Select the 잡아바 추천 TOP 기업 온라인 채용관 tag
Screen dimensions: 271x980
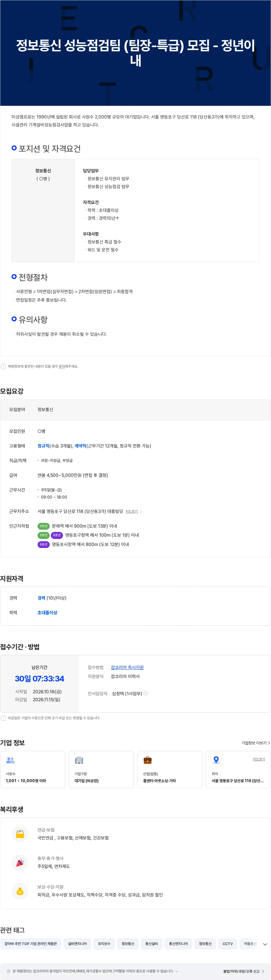(x=30, y=944)
